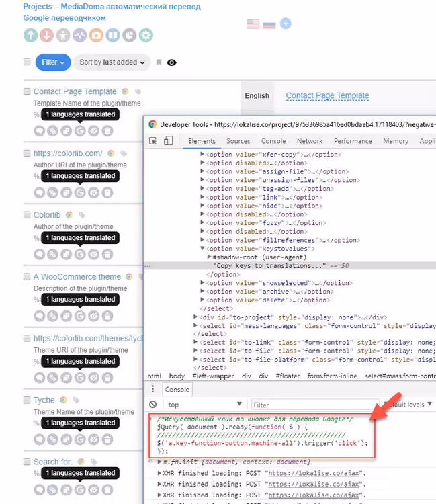Collapse the option value="keystovalues" node
Screen dimensions: 436x504
click(202, 248)
